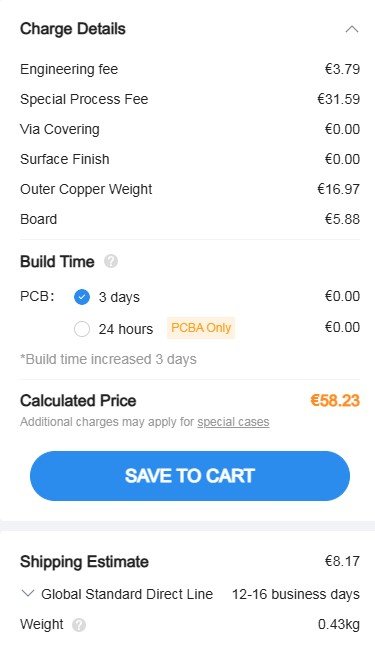Click the Board charge amount €5.88

[342, 219]
